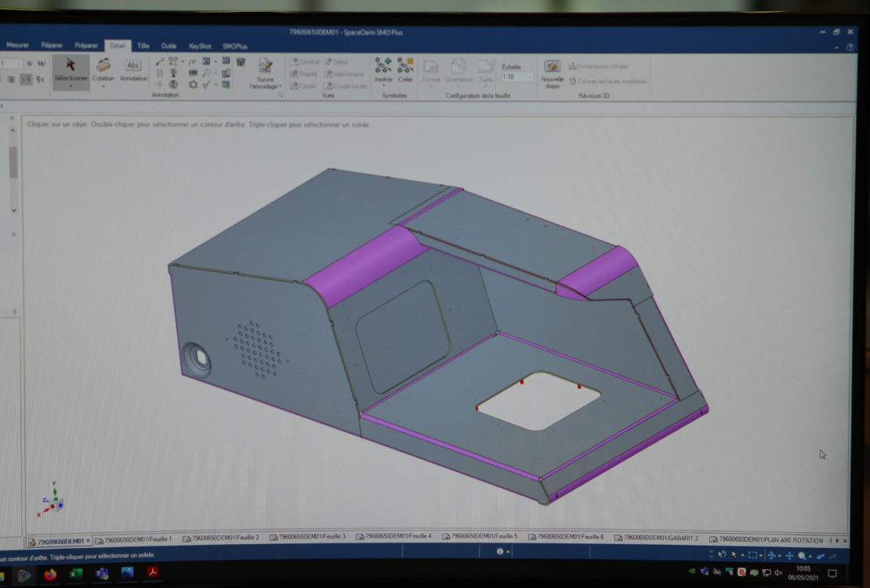Open Firefox from the taskbar
The image size is (870, 588).
[x=50, y=574]
